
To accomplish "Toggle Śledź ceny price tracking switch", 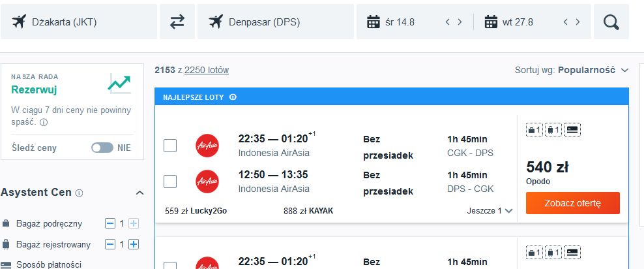I will 102,148.
